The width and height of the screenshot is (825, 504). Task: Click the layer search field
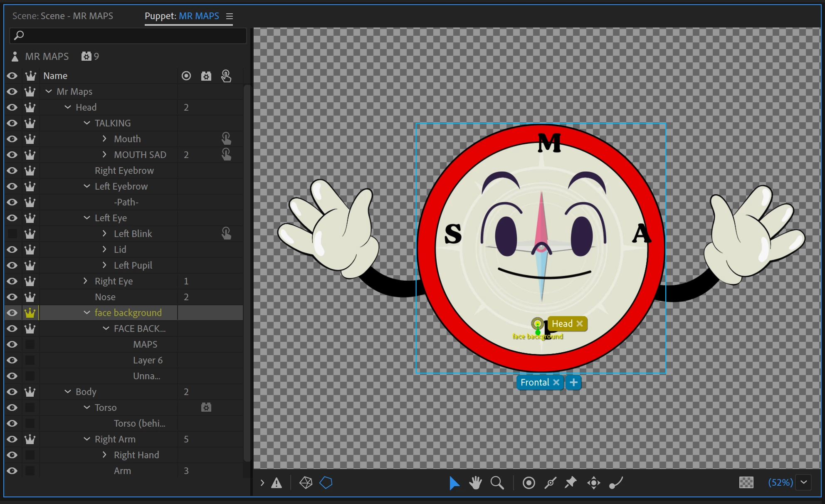(128, 36)
